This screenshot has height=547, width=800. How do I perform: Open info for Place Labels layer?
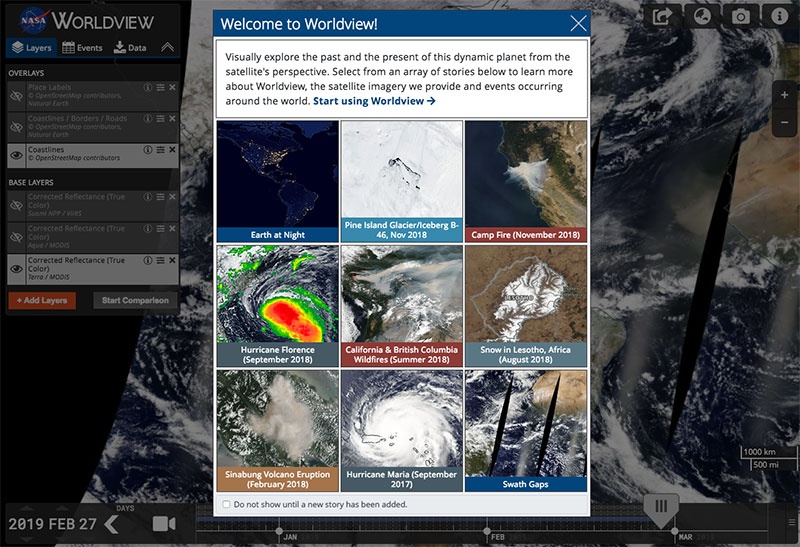147,87
